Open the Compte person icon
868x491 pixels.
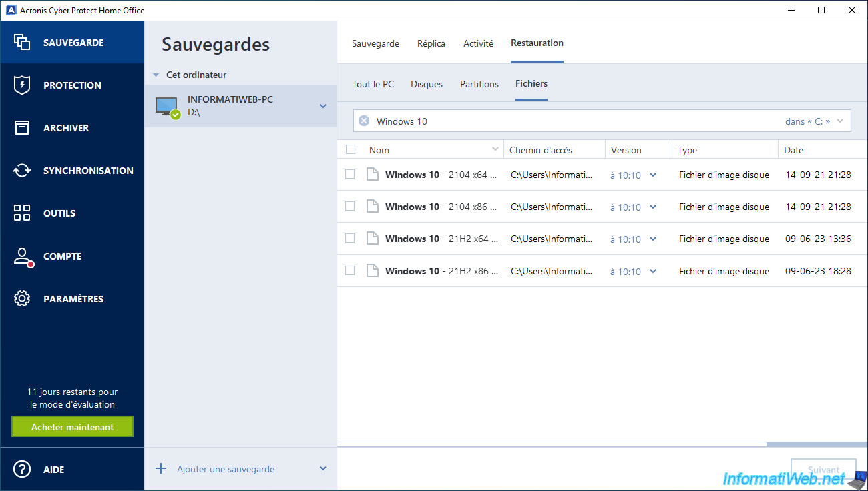23,257
